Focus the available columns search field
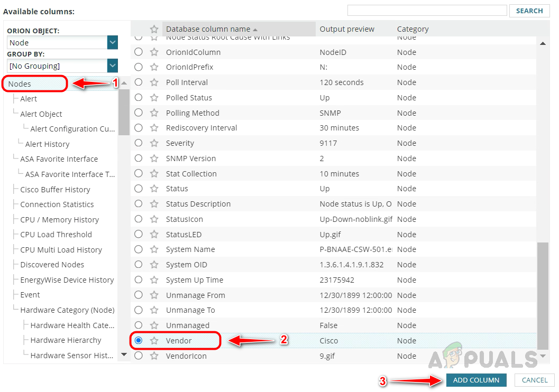 point(427,11)
